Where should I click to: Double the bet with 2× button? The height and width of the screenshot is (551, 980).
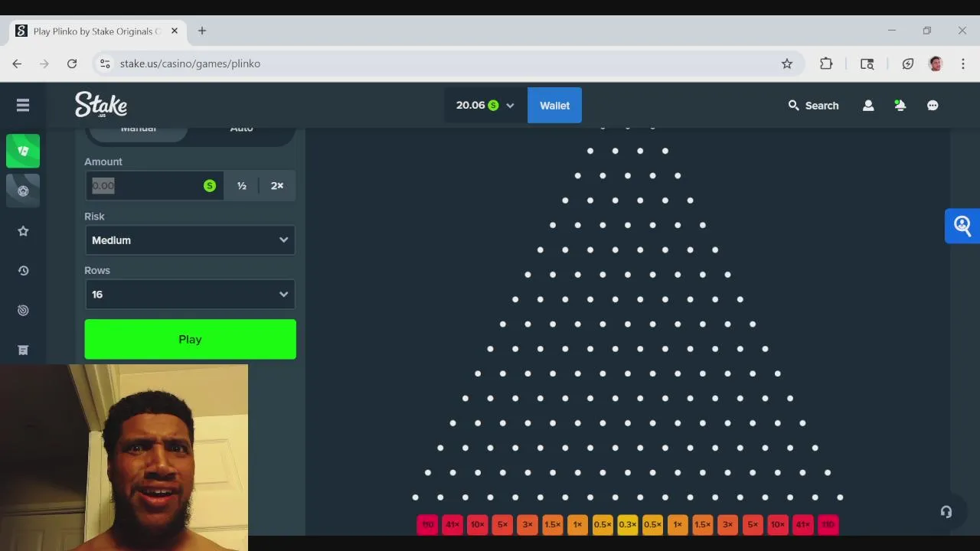277,185
